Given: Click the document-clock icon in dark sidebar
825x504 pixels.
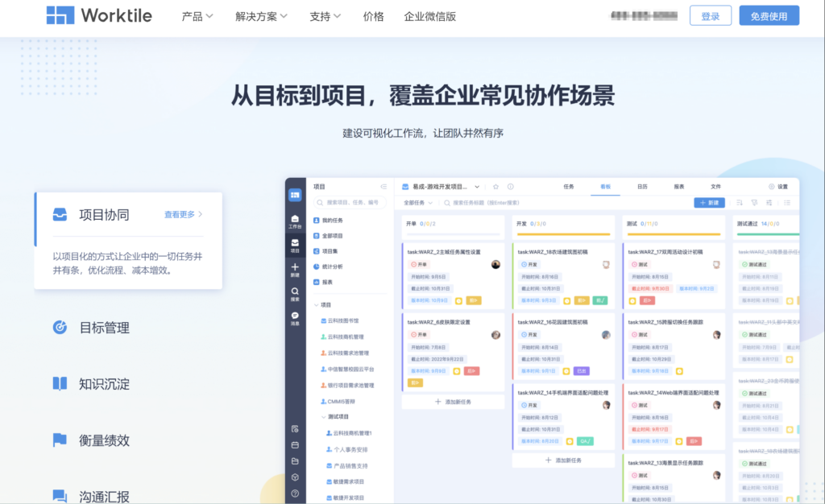Looking at the screenshot, I should [295, 429].
